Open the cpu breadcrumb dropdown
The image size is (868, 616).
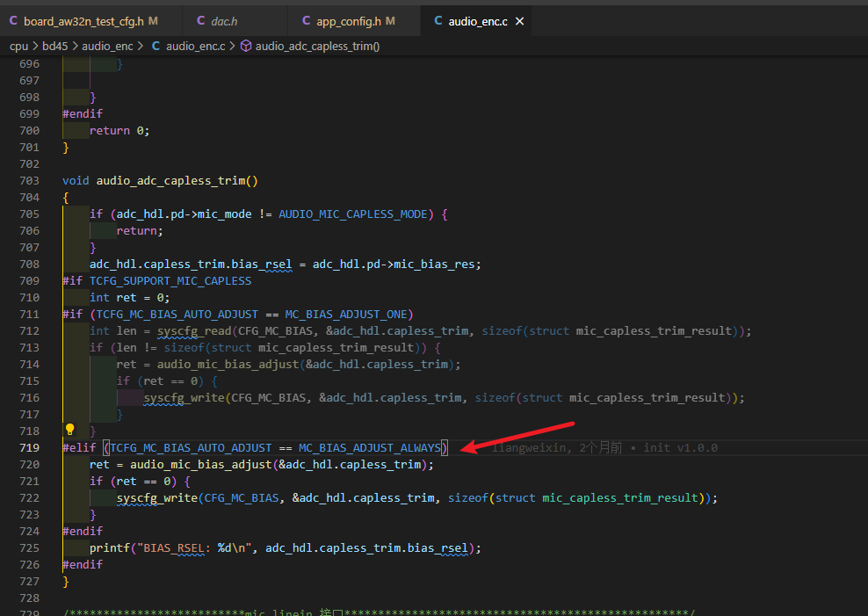[x=18, y=46]
